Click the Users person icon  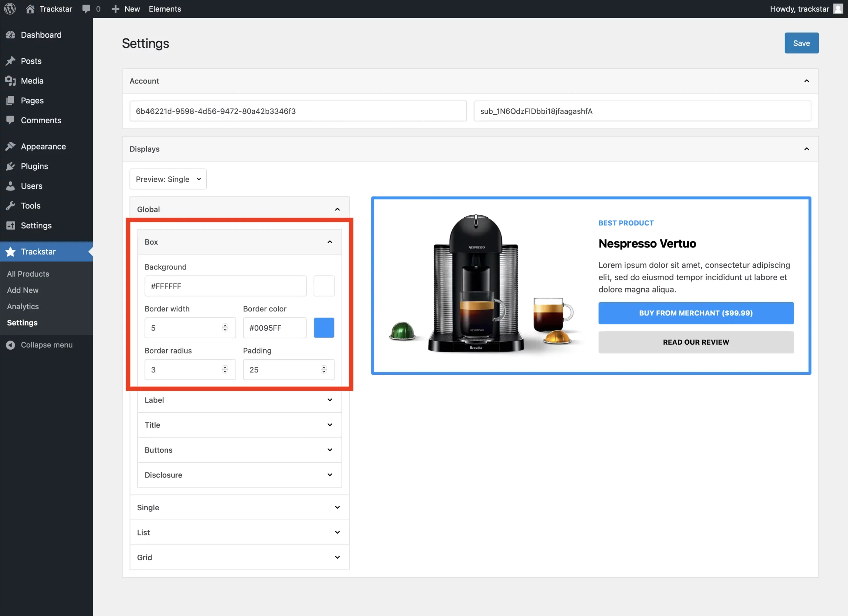click(11, 186)
